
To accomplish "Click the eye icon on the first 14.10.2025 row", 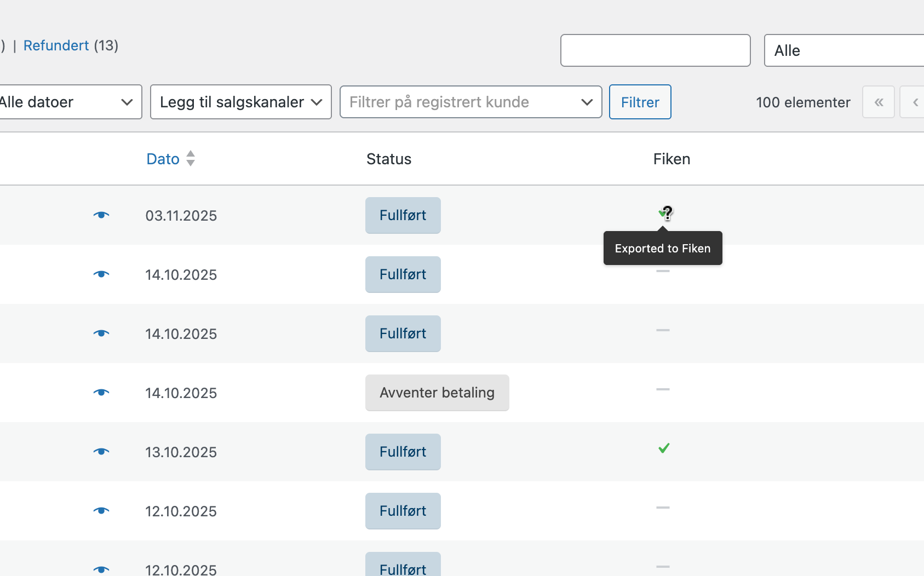I will [101, 274].
